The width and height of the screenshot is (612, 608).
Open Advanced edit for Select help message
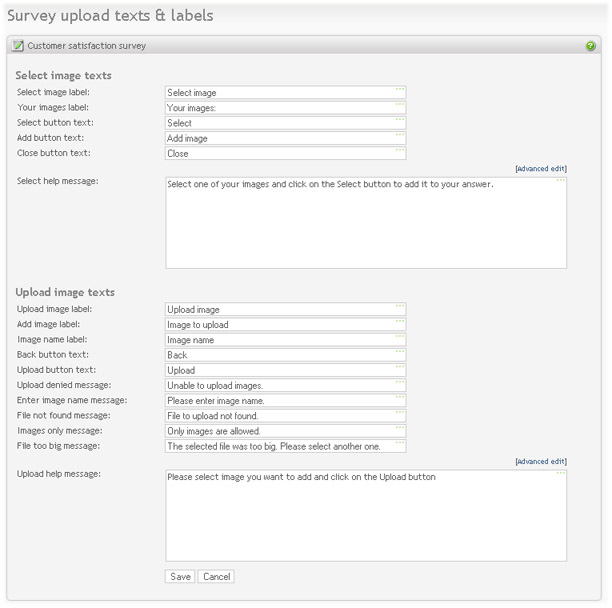[541, 169]
